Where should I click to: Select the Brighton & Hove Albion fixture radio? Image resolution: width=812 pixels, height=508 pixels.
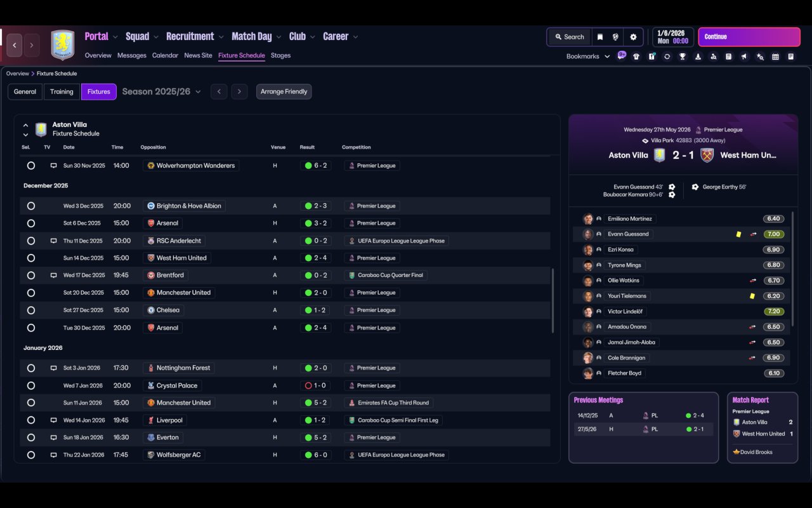(x=31, y=206)
